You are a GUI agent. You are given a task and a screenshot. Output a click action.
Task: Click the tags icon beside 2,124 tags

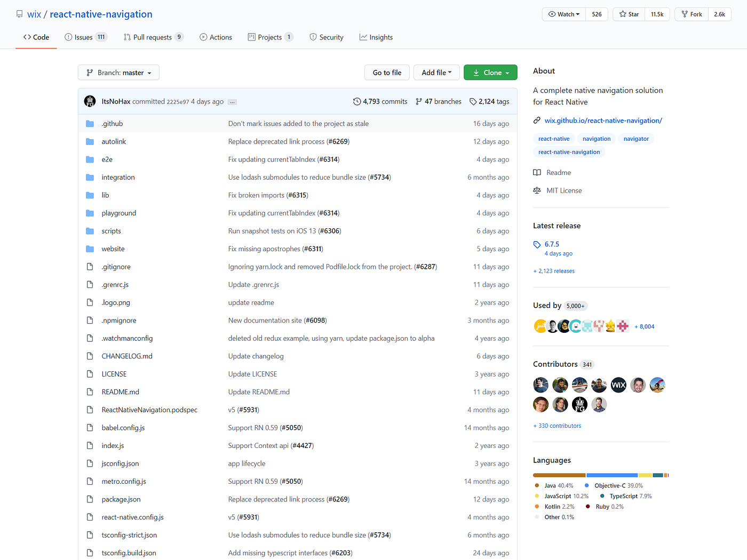tap(473, 101)
